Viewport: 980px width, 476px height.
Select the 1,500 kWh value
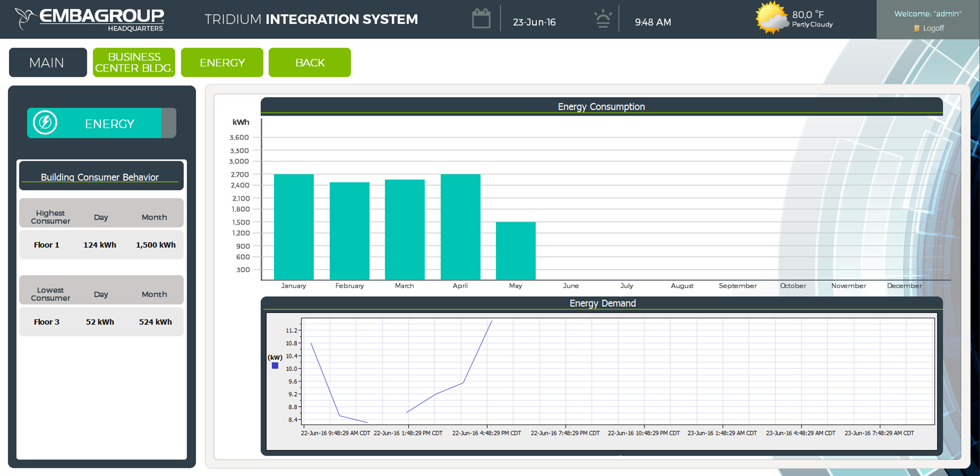coord(155,245)
